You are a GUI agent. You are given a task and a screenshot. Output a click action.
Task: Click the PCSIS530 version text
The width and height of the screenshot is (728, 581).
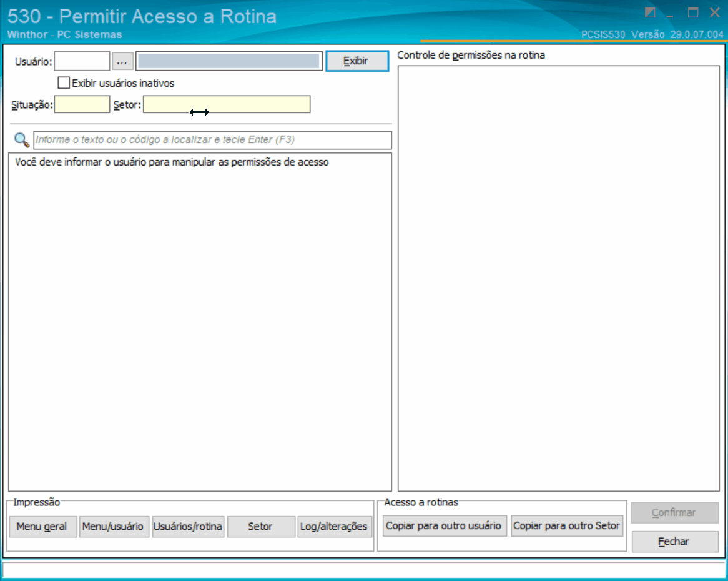pyautogui.click(x=652, y=34)
